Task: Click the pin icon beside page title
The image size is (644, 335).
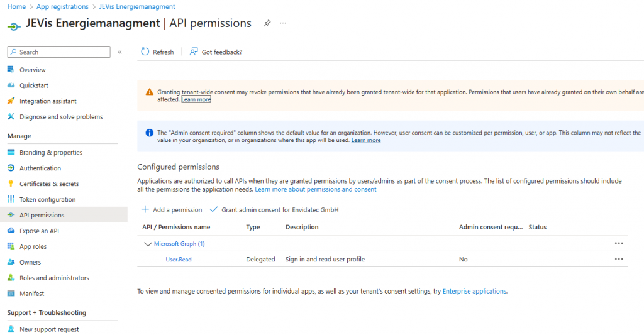Action: click(x=267, y=23)
